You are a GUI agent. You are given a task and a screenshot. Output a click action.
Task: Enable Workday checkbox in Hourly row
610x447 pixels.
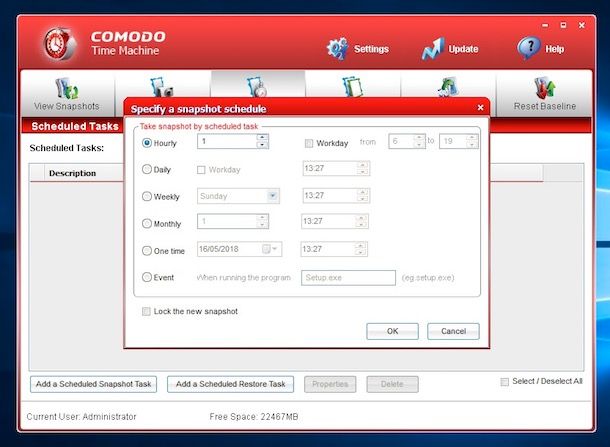(309, 143)
